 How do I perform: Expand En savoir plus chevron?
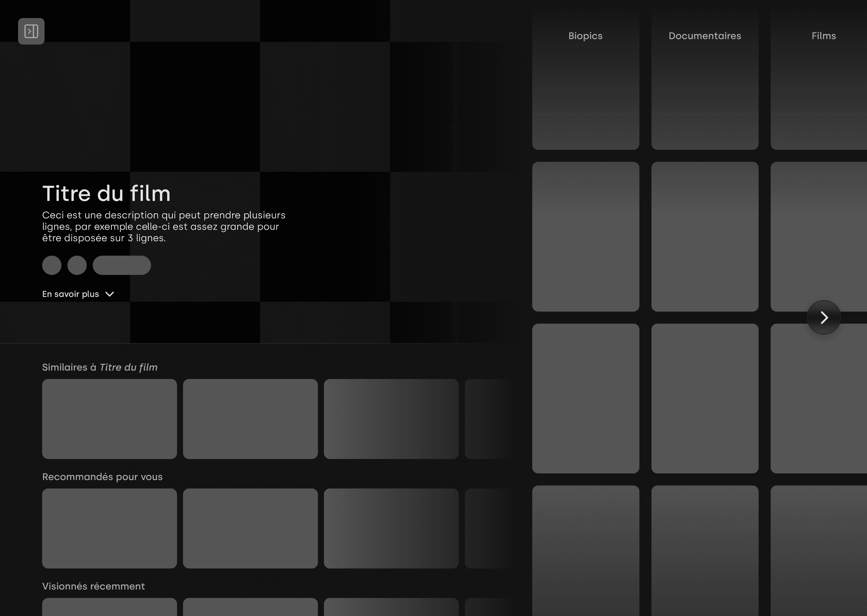[x=110, y=294]
